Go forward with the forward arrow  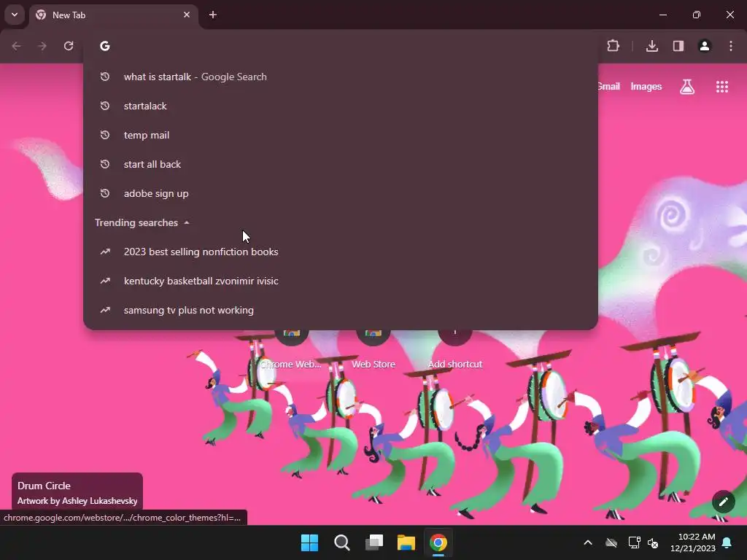(x=42, y=46)
